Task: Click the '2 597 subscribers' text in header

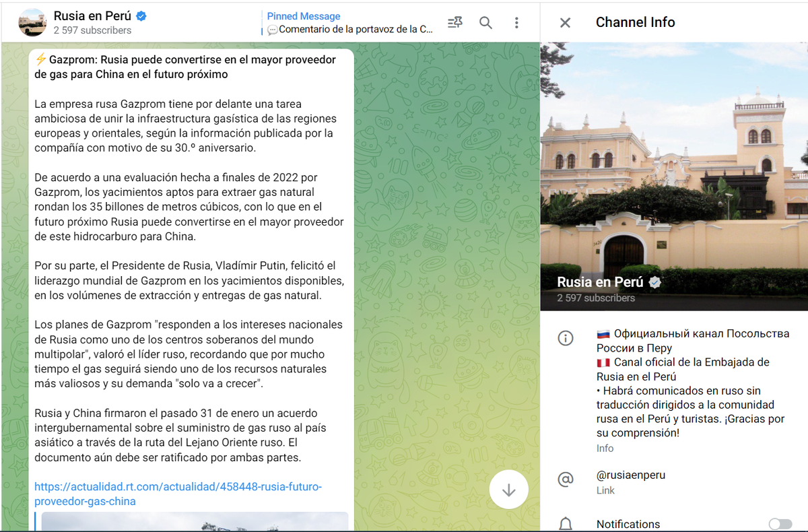Action: pyautogui.click(x=92, y=30)
